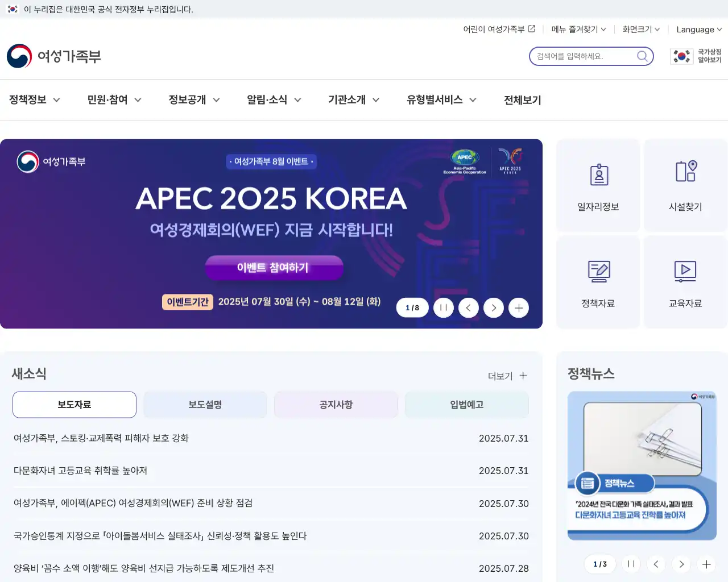Open 메뉴 즐겨찾기 dropdown

pos(578,29)
